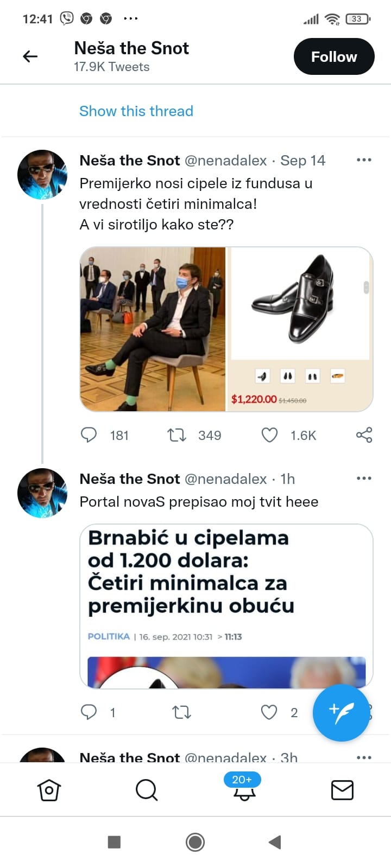This screenshot has height=868, width=391.
Task: Like the Portal novaS tweet
Action: coord(269,712)
